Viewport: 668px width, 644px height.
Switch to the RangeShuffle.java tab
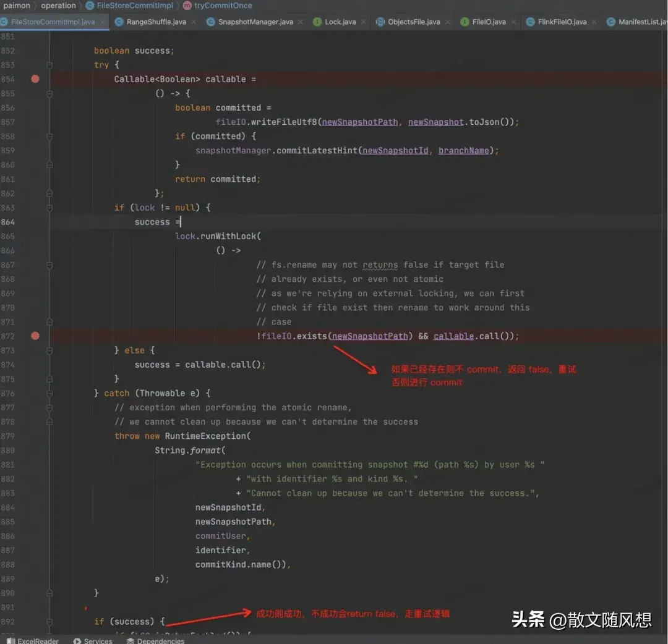tap(156, 22)
